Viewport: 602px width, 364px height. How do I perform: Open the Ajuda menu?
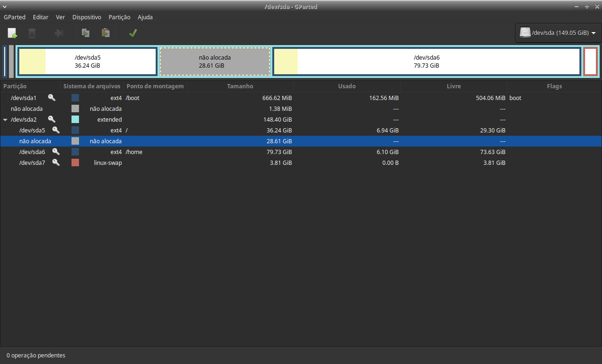pos(145,17)
